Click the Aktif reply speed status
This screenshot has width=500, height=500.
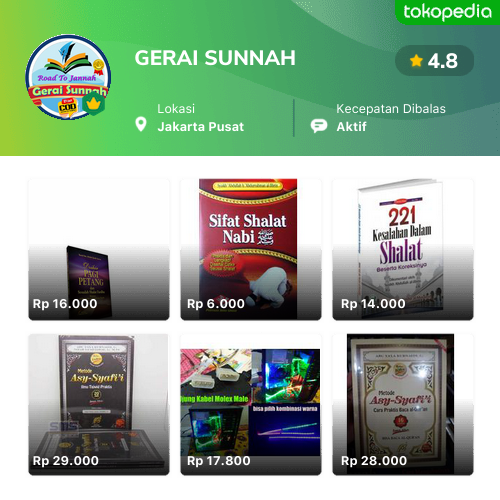coord(351,127)
